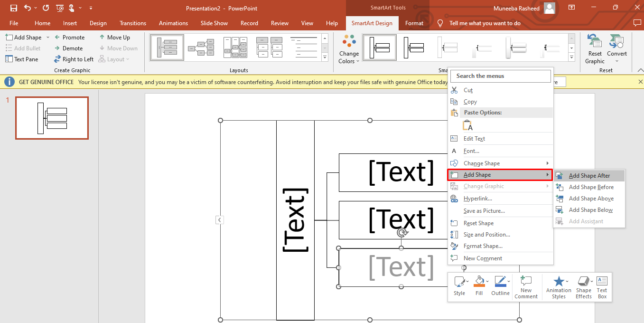Image resolution: width=644 pixels, height=323 pixels.
Task: Select Add Shape Before
Action: [589, 187]
